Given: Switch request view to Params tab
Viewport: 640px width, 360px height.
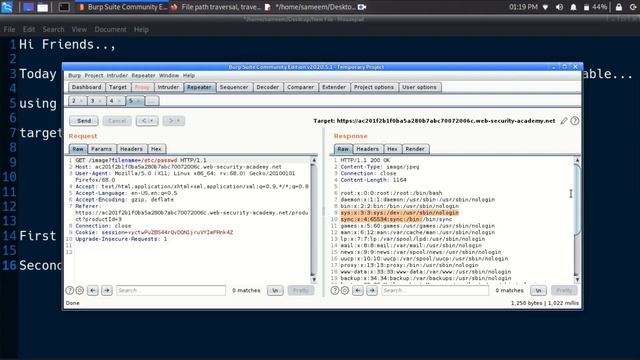Looking at the screenshot, I should [101, 149].
